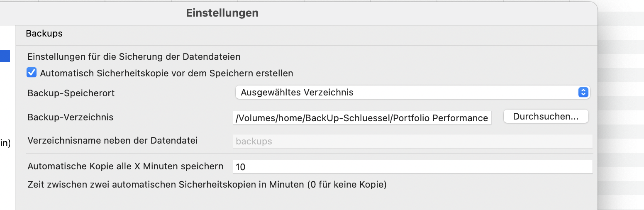Click the sidebar entry ending with 'in)'

(x=5, y=144)
